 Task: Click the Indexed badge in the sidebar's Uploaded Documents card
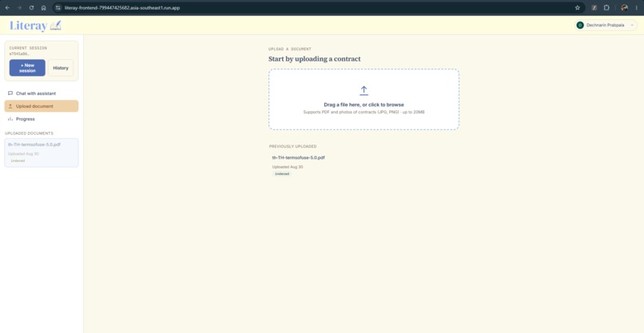(18, 161)
